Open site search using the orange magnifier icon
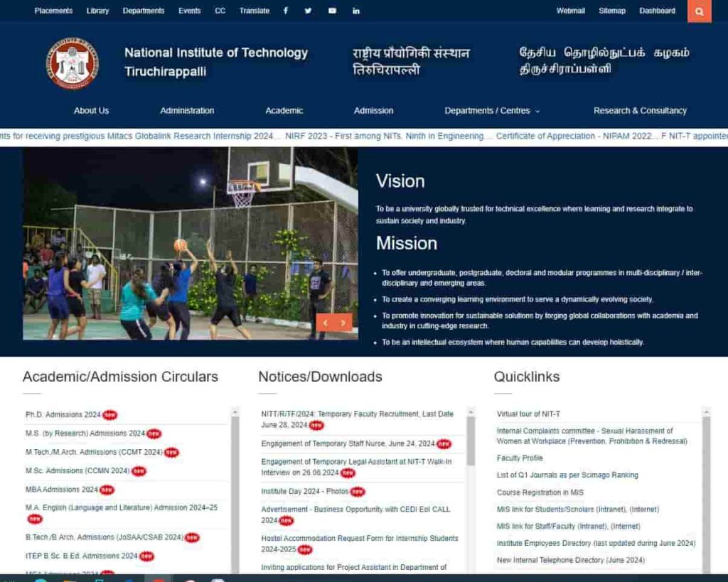Image resolution: width=728 pixels, height=582 pixels. [x=699, y=11]
